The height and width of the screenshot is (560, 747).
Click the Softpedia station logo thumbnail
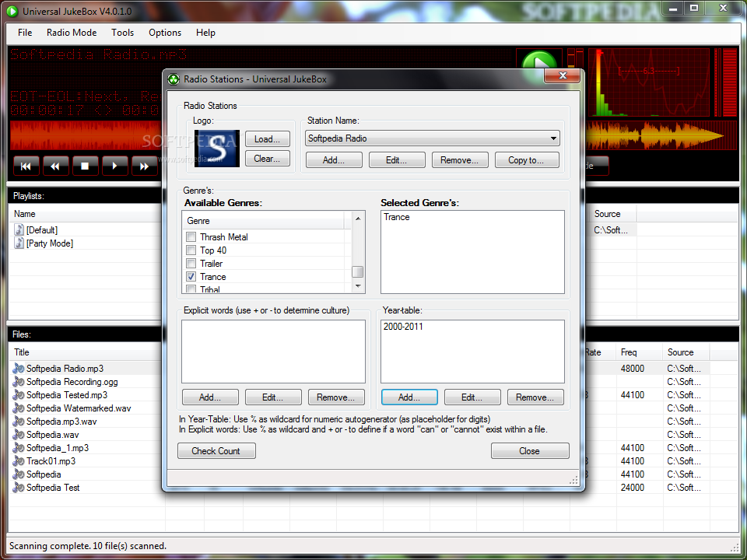point(217,148)
